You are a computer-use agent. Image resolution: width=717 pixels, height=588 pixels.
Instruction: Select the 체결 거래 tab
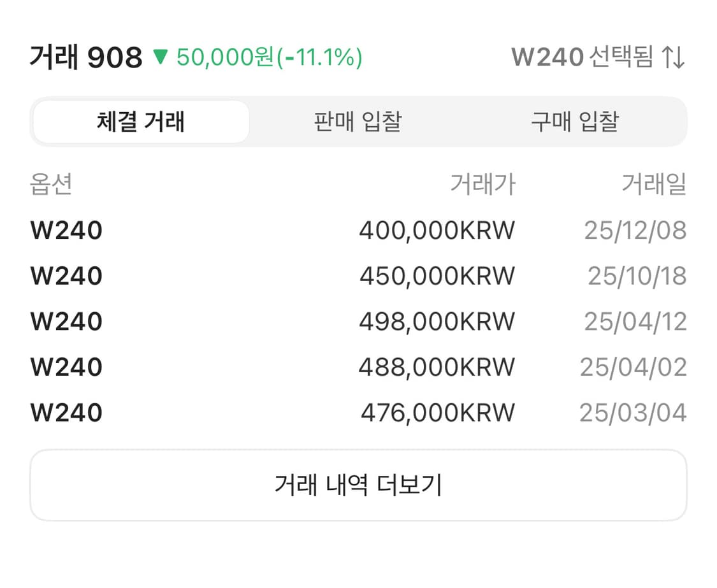click(140, 121)
